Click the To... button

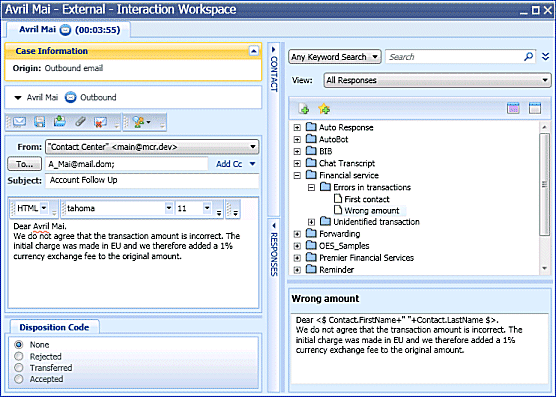[x=24, y=164]
